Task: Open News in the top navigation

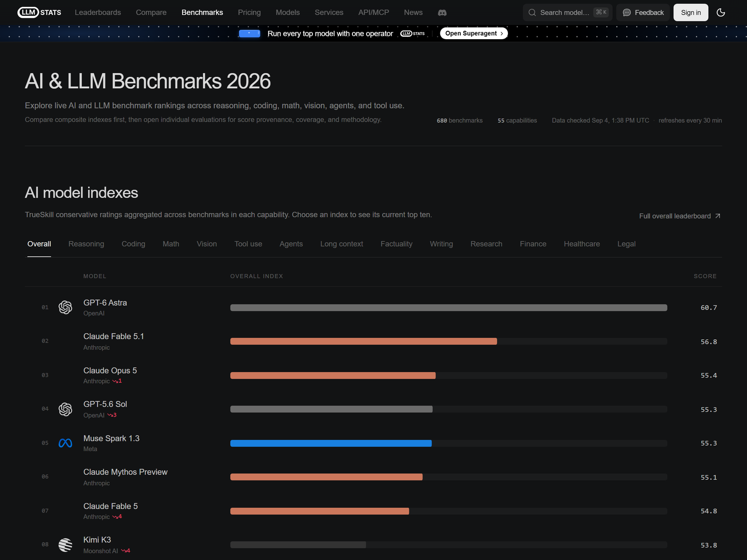Action: click(413, 13)
